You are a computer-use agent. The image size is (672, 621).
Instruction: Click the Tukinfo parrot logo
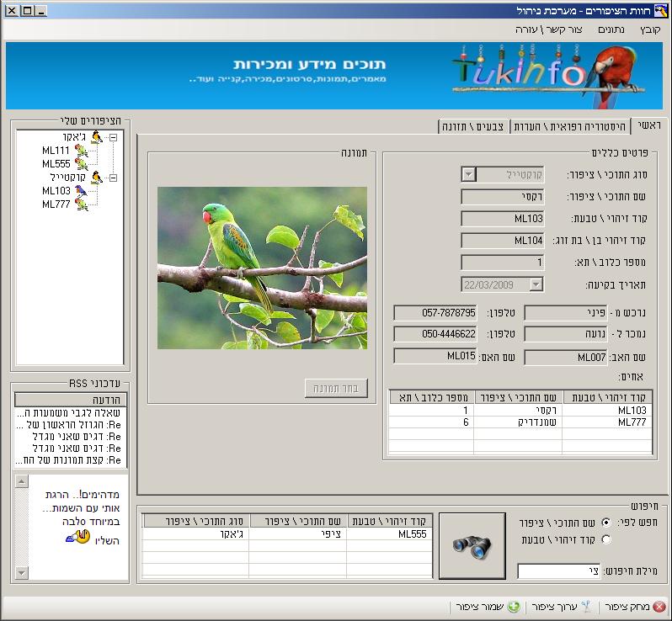(549, 76)
